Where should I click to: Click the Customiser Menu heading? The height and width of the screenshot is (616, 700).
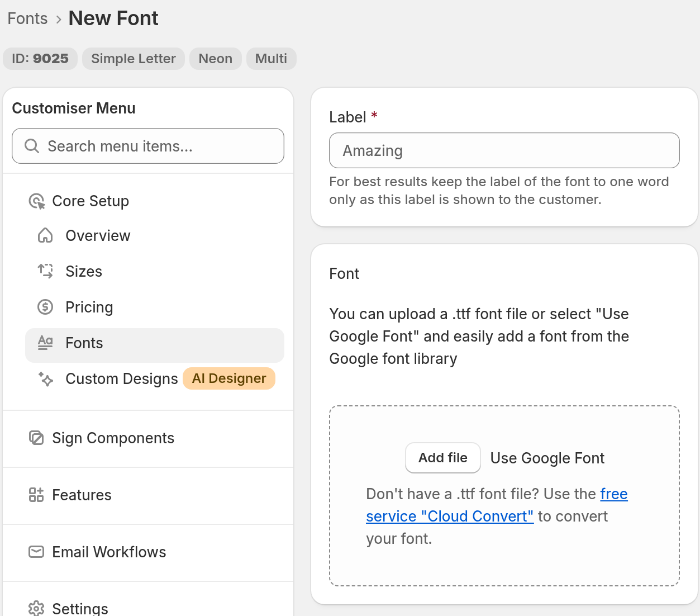74,108
